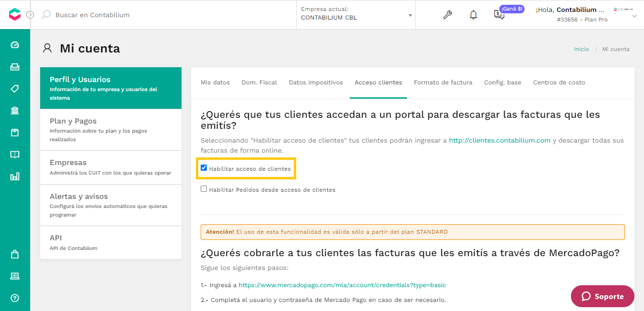
Task: Click the Atención plan STANDARD notice
Action: tap(412, 232)
